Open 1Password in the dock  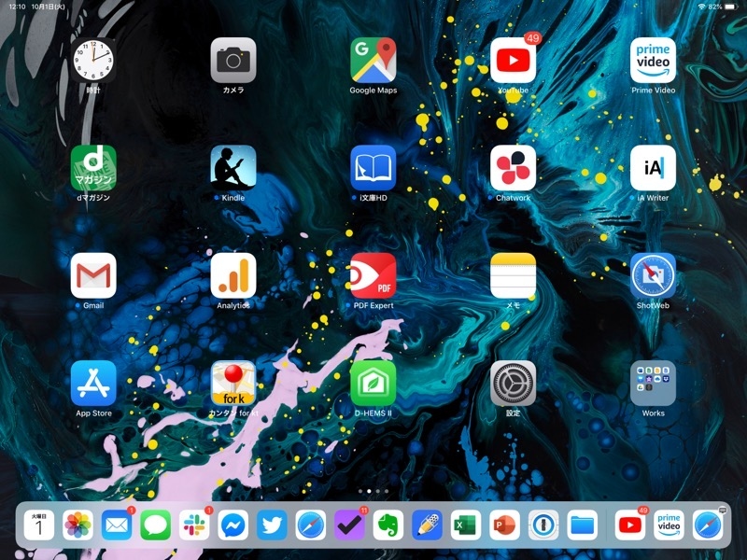pyautogui.click(x=543, y=525)
